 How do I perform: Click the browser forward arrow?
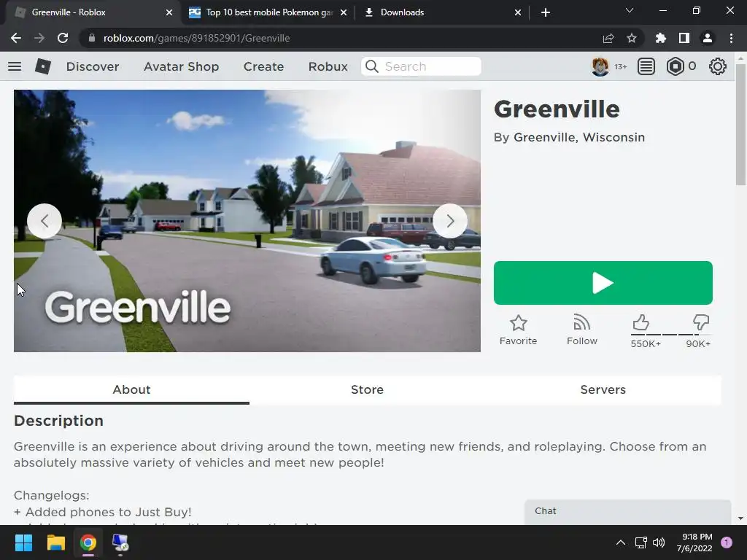pyautogui.click(x=39, y=38)
